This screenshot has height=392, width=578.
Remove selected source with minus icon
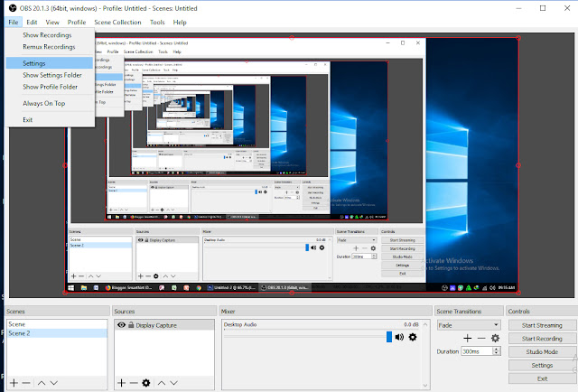click(x=134, y=383)
